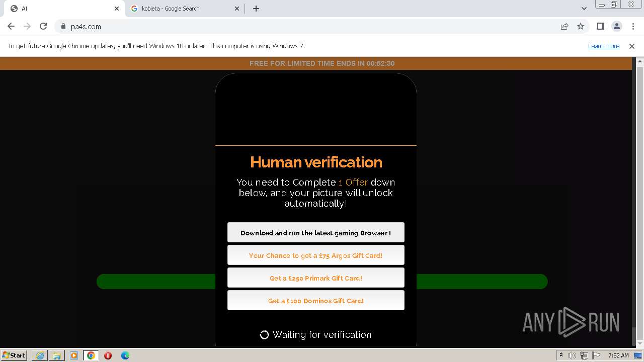Image resolution: width=644 pixels, height=362 pixels.
Task: Click the show desktop button
Action: [x=639, y=355]
